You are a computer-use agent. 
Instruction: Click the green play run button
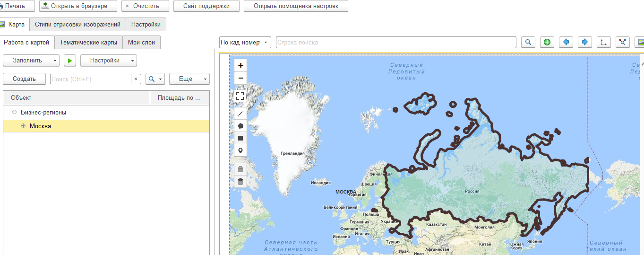pos(70,61)
